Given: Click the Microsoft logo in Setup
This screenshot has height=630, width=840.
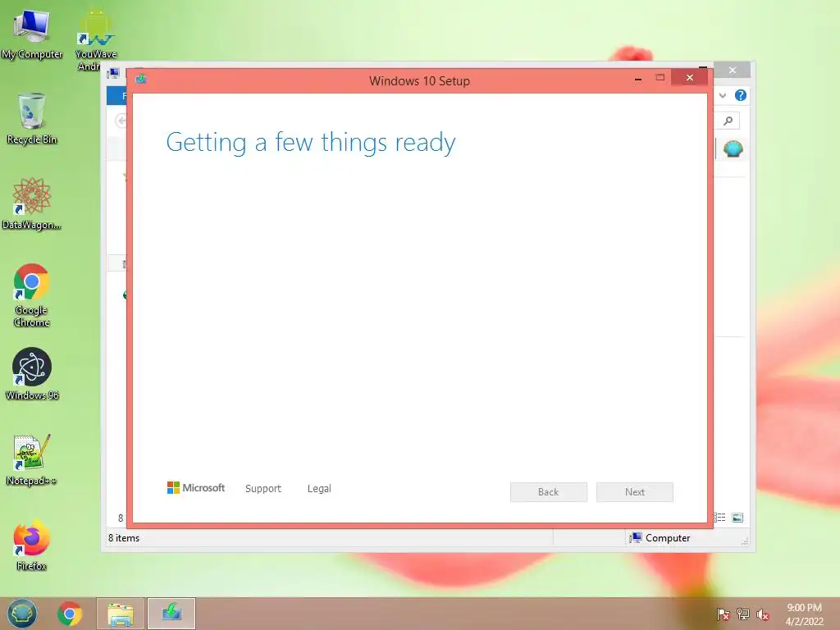Looking at the screenshot, I should tap(196, 487).
